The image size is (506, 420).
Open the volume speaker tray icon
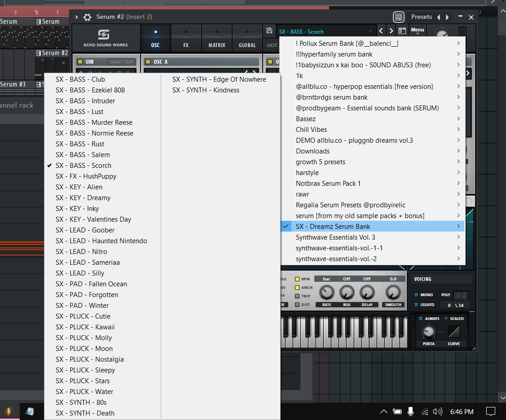438,411
